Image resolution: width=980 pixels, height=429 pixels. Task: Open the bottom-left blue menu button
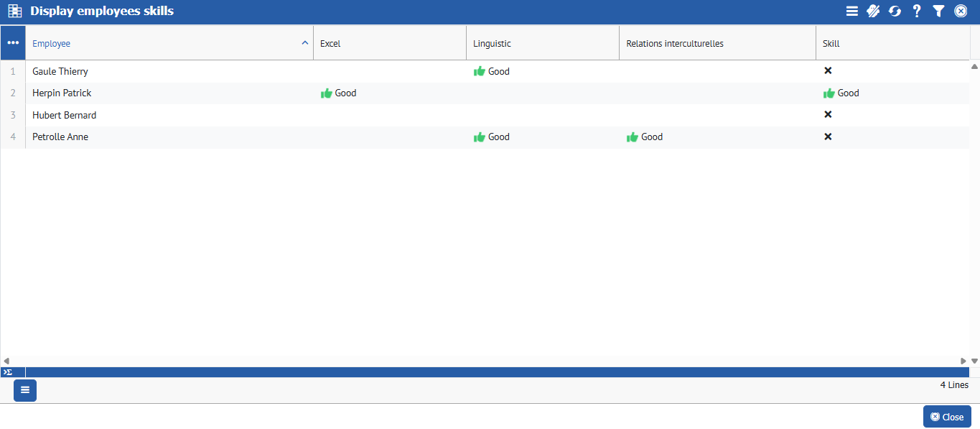[25, 390]
